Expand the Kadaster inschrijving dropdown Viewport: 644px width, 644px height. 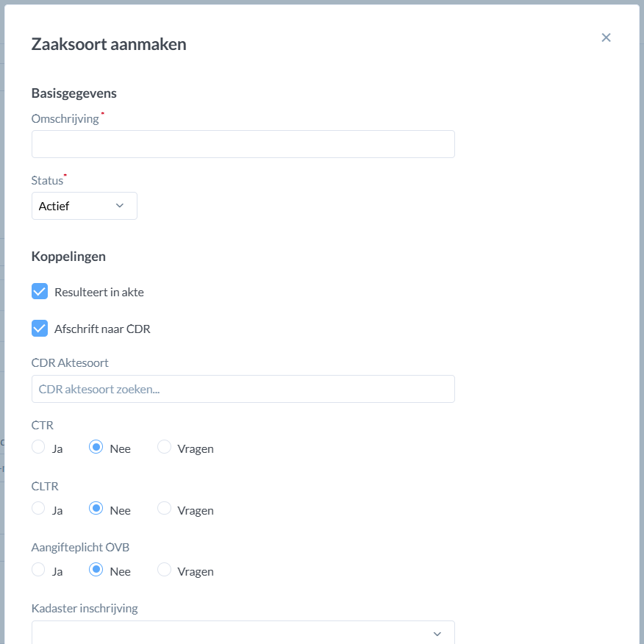pyautogui.click(x=243, y=633)
